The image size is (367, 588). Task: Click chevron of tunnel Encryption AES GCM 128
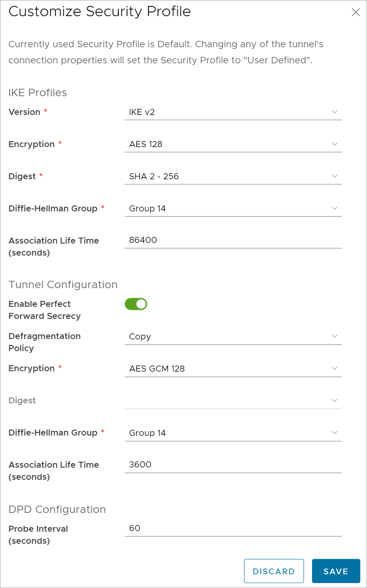pos(334,368)
